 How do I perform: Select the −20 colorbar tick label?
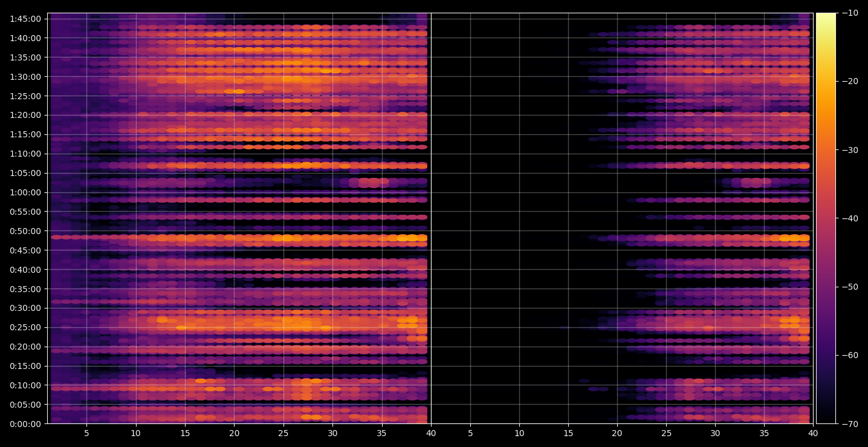point(850,82)
